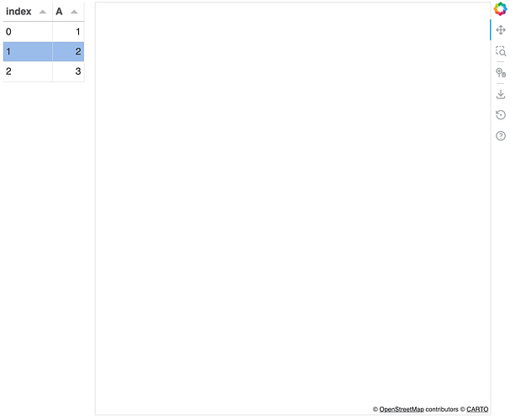Click the center of the blank map canvas

click(292, 208)
